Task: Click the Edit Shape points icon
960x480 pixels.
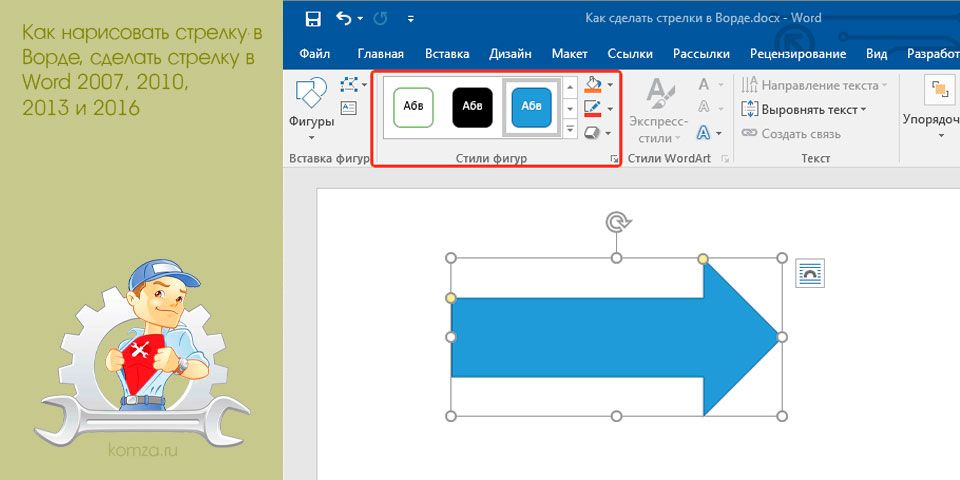Action: click(x=349, y=84)
